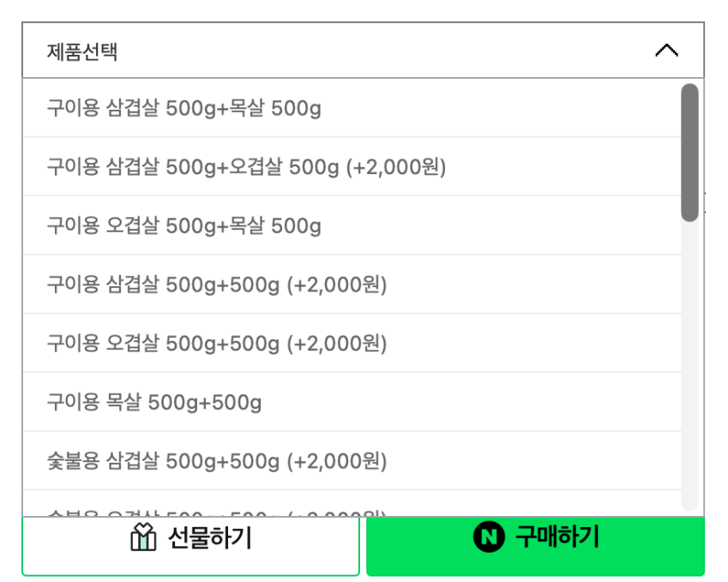Click the 선물하기 text label

210,538
